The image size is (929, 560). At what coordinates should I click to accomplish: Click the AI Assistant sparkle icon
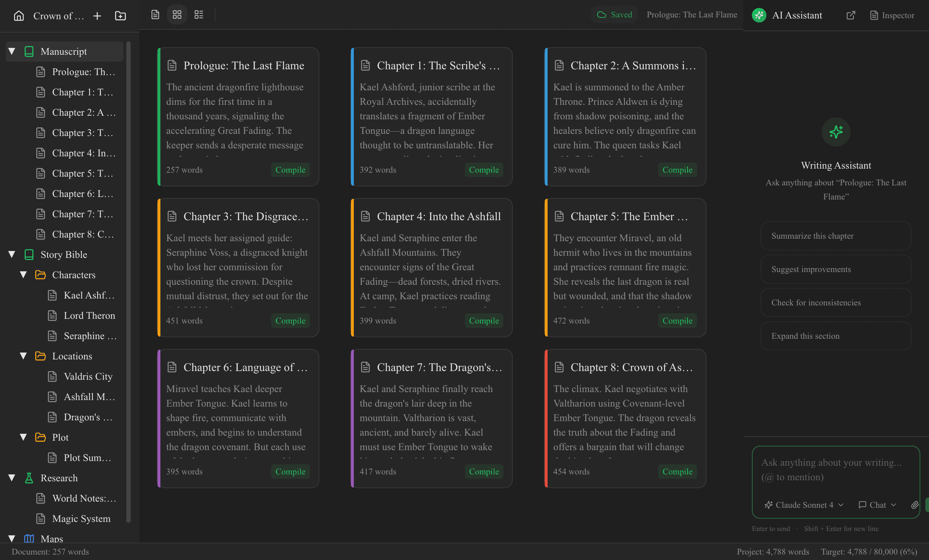(759, 15)
